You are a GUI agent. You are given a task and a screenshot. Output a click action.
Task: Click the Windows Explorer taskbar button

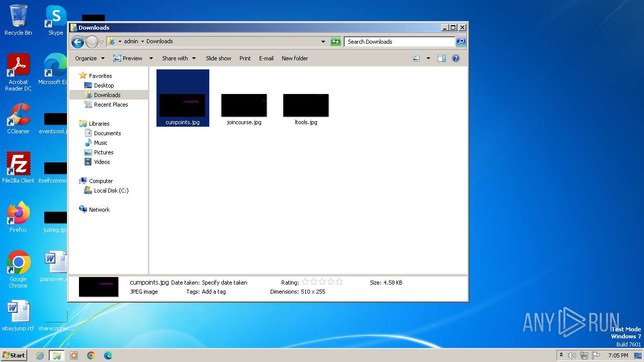(x=56, y=355)
